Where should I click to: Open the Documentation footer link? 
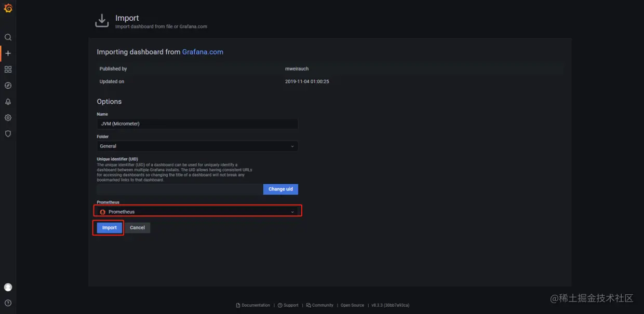[x=253, y=305]
